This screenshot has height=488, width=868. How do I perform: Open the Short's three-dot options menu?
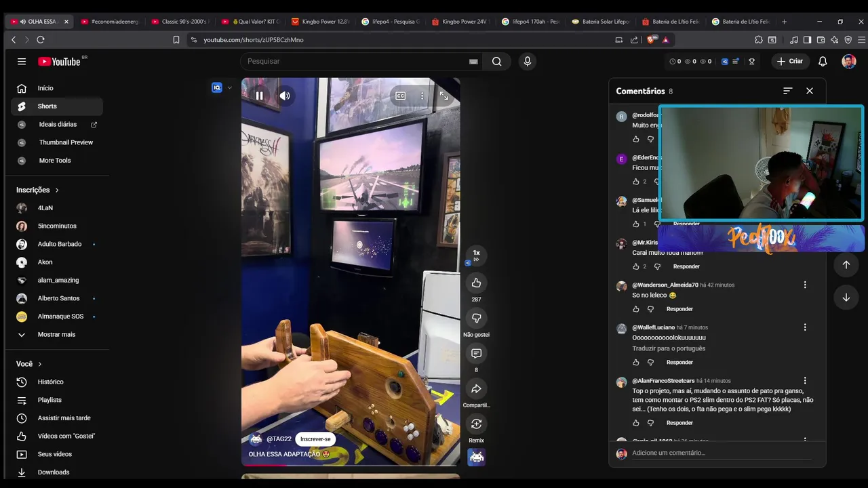click(x=422, y=96)
